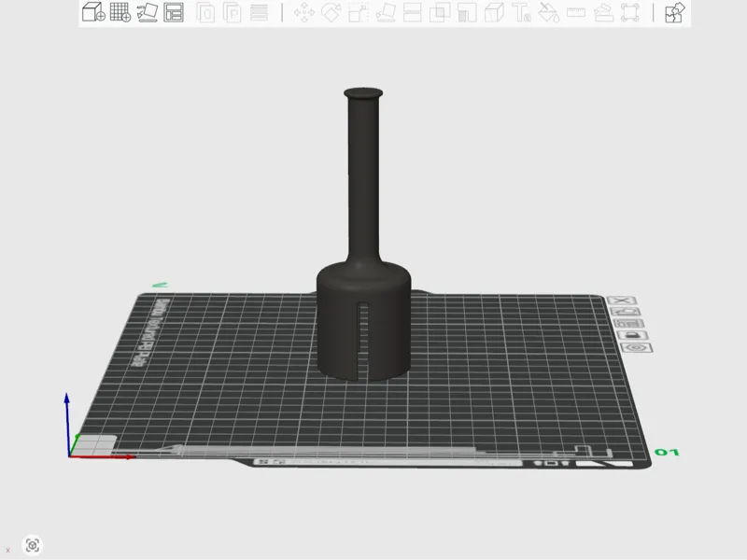This screenshot has height=560, width=747.
Task: Select the Color Painting bucket tool
Action: pos(548,13)
